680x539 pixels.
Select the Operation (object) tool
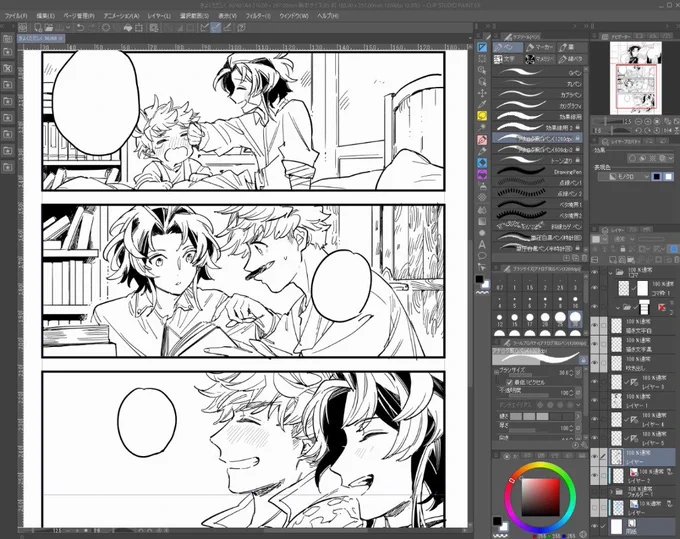(482, 82)
